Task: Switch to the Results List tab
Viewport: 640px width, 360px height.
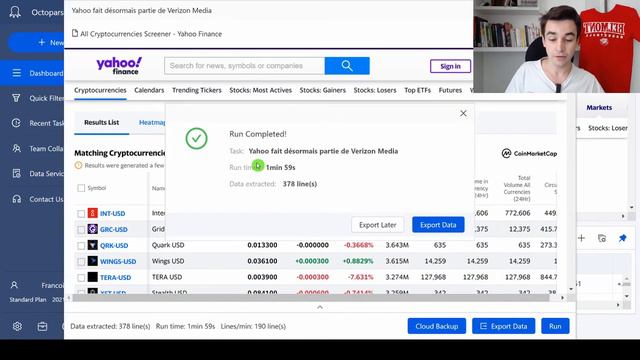Action: (x=102, y=122)
